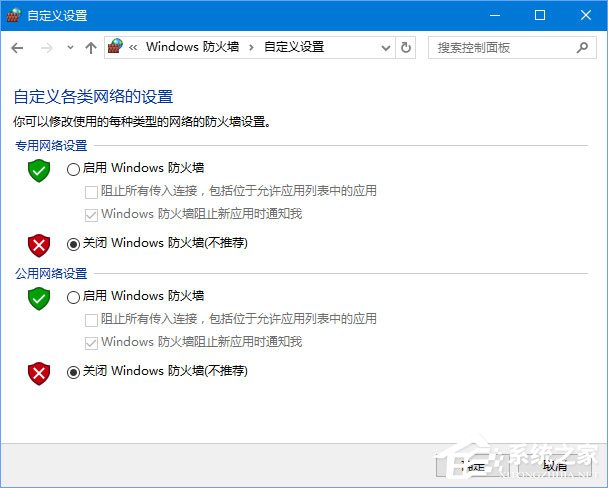The height and width of the screenshot is (488, 608).
Task: Click the title bar firewall icon
Action: click(14, 15)
